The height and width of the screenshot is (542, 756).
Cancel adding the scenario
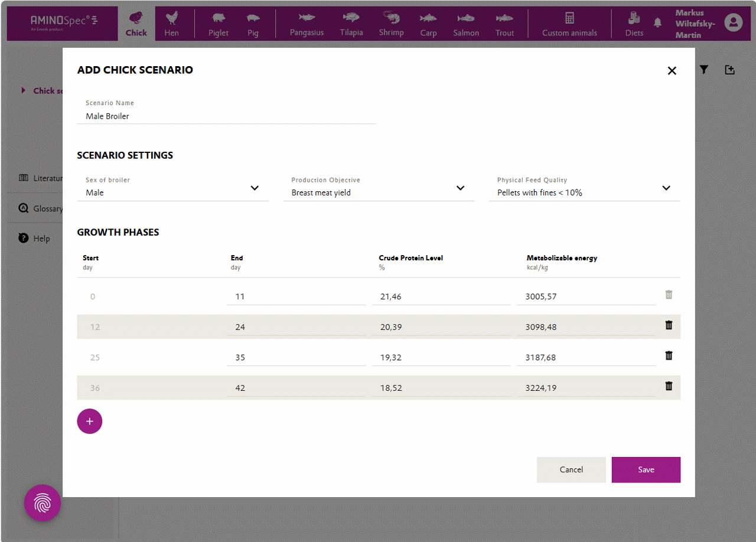point(571,470)
